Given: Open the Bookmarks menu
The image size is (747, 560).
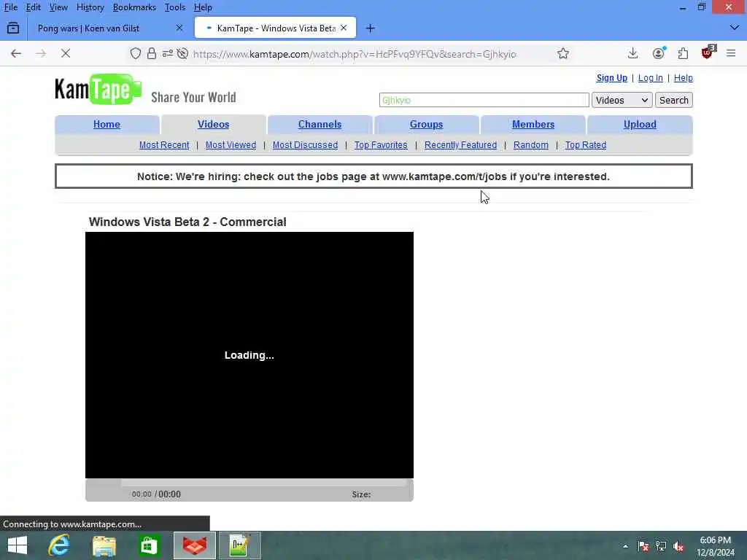Looking at the screenshot, I should pyautogui.click(x=134, y=7).
